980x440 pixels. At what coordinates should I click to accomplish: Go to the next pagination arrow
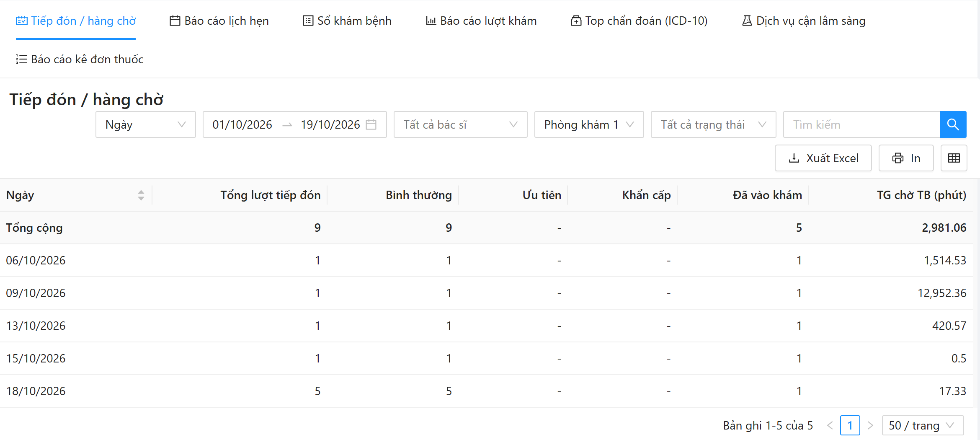[x=870, y=425]
